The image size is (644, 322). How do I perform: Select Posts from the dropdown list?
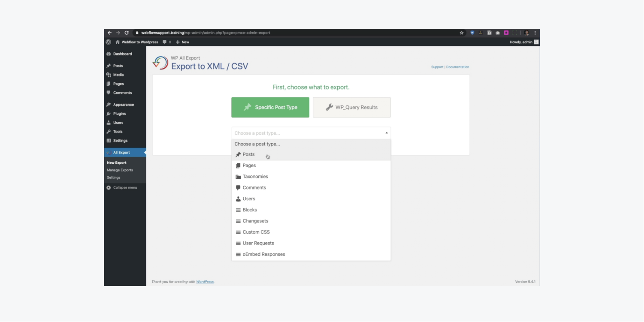pyautogui.click(x=311, y=154)
